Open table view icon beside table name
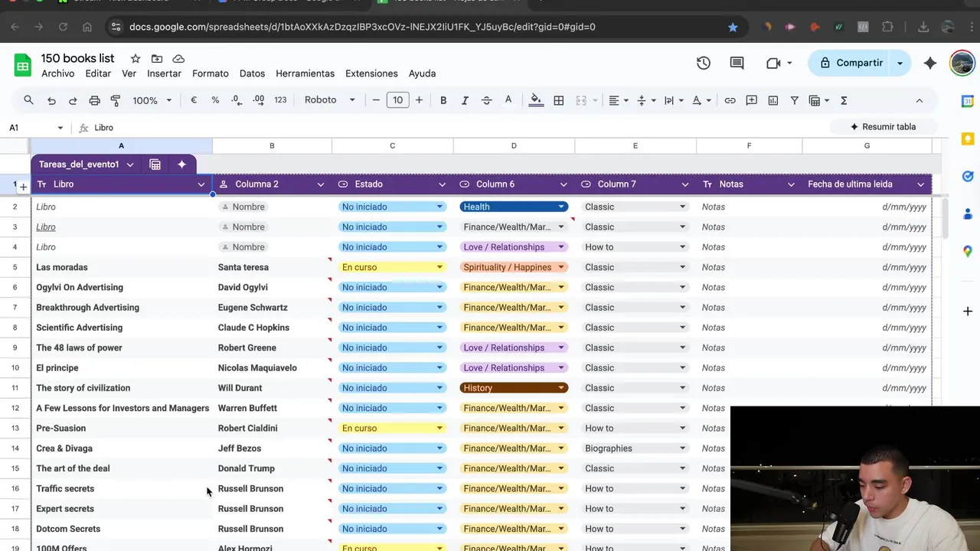980x551 pixels. pyautogui.click(x=155, y=165)
